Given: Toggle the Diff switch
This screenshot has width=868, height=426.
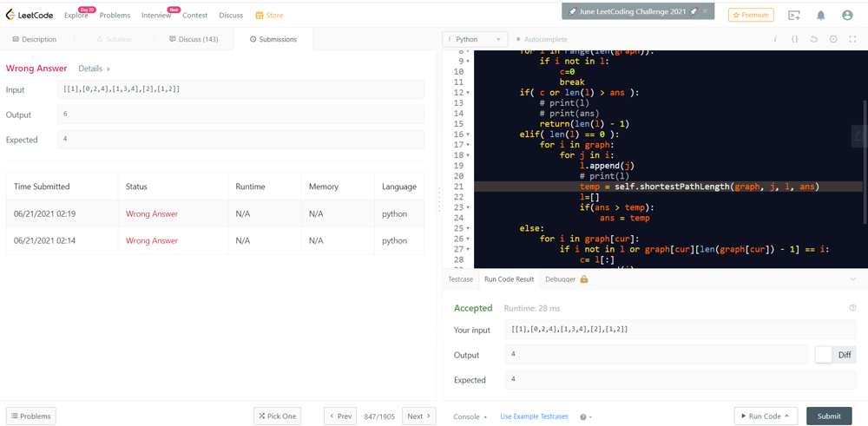Looking at the screenshot, I should point(835,355).
